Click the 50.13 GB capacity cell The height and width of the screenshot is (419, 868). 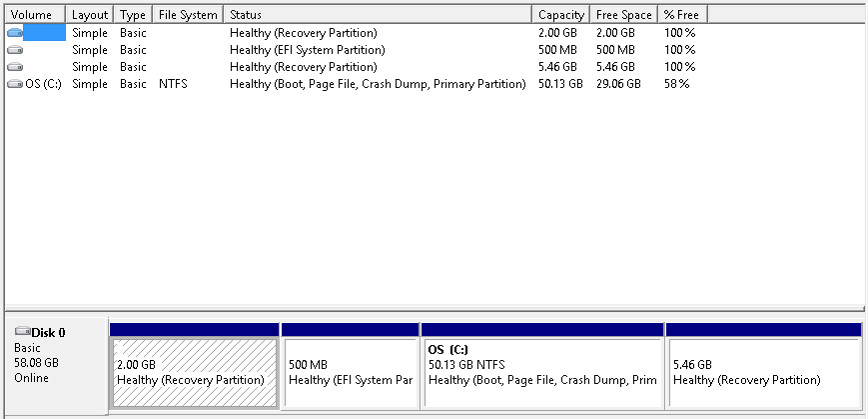tap(560, 84)
